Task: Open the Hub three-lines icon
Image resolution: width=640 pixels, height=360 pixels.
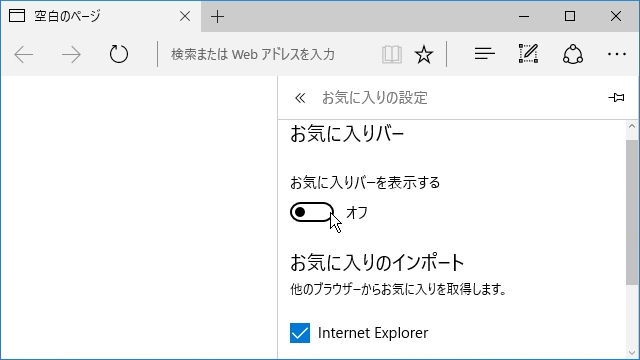Action: click(x=485, y=54)
